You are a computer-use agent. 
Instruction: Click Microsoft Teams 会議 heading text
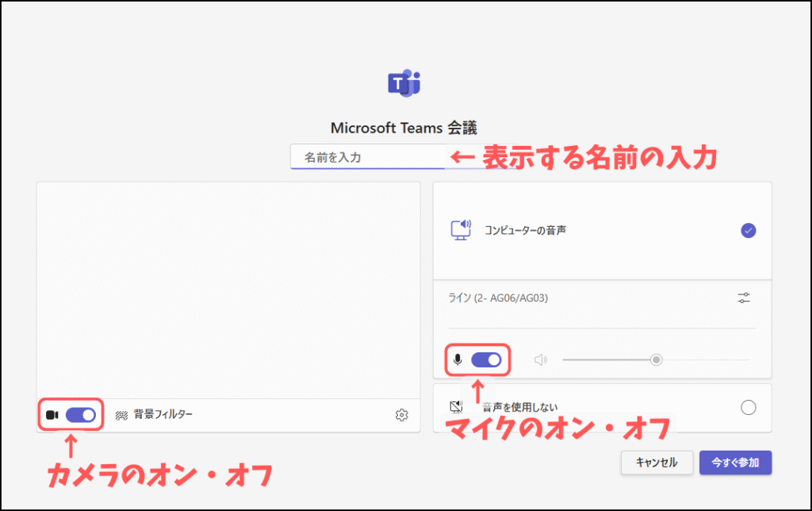click(x=404, y=128)
